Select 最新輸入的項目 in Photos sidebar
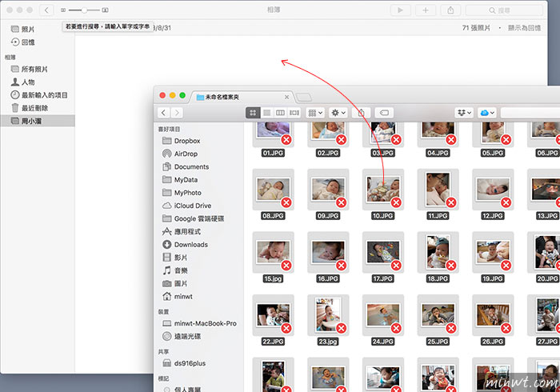Screen dimensions: 560x392 39,95
